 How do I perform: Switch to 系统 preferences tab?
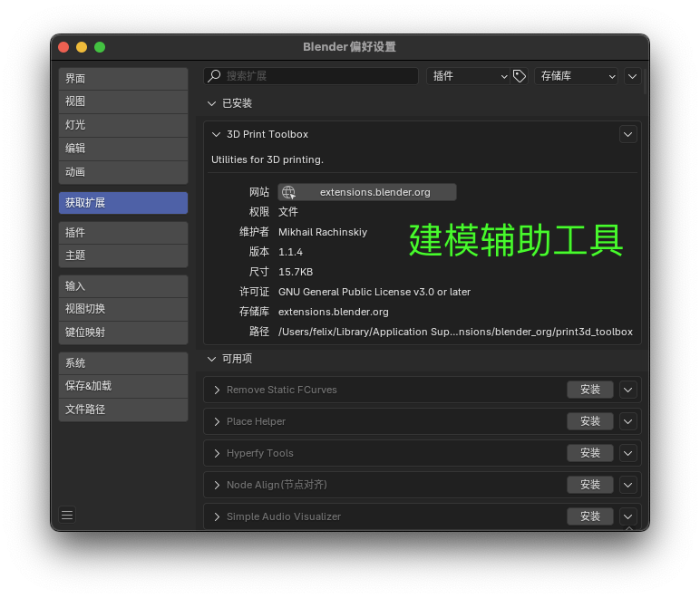(x=123, y=363)
